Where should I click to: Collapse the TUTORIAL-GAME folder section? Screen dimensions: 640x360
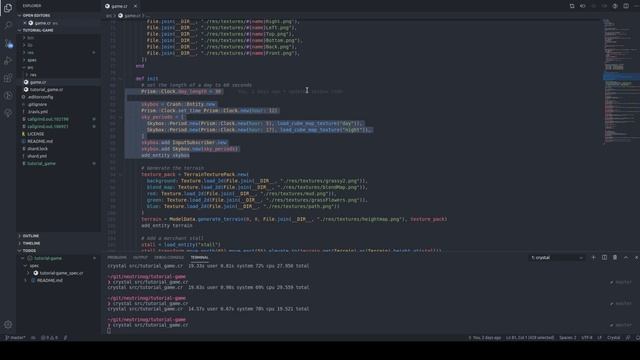pyautogui.click(x=58, y=30)
